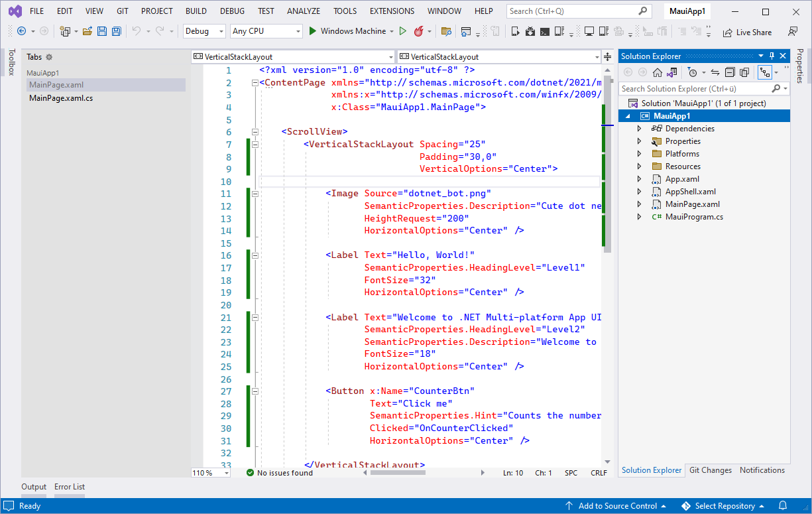Switch to the Git Changes tab
Viewport: 812px width, 514px height.
coord(710,470)
